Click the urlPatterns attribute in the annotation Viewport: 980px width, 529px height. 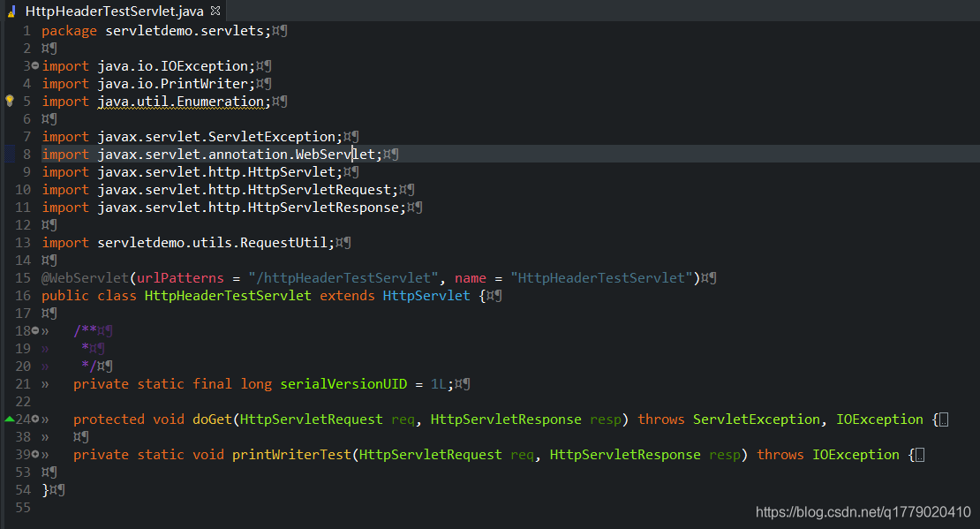(179, 277)
